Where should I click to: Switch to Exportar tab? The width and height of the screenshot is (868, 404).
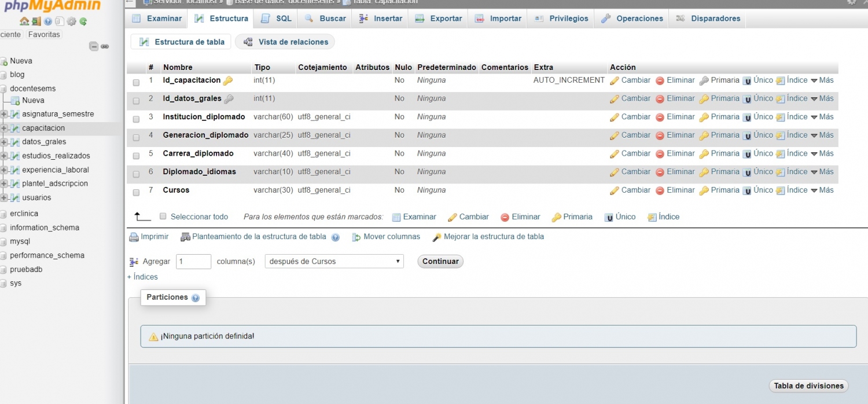click(438, 19)
